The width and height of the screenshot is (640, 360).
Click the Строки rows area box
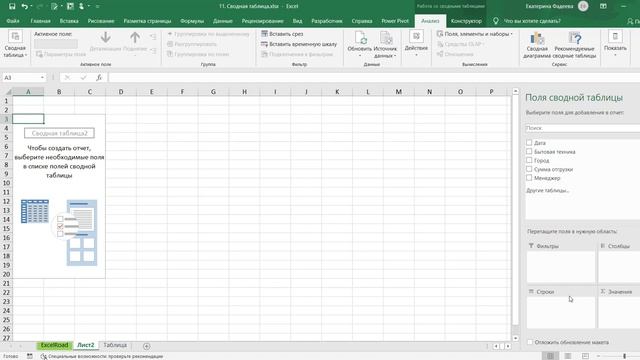pos(560,312)
